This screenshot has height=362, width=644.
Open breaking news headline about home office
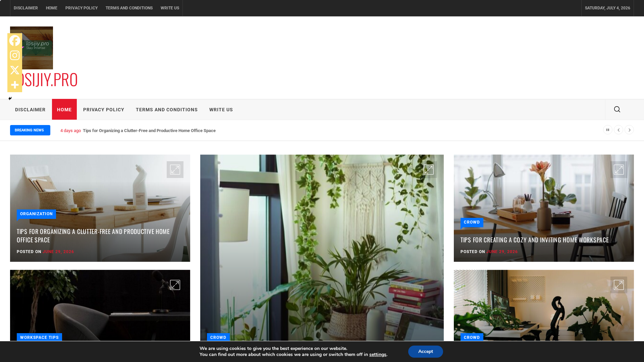coord(149,131)
